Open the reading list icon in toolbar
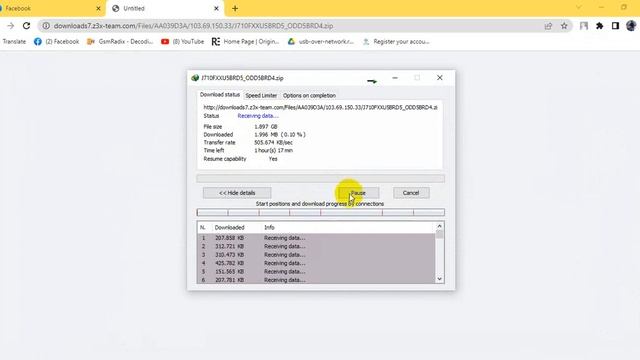Viewport: 640px width, 360px height. (x=584, y=26)
